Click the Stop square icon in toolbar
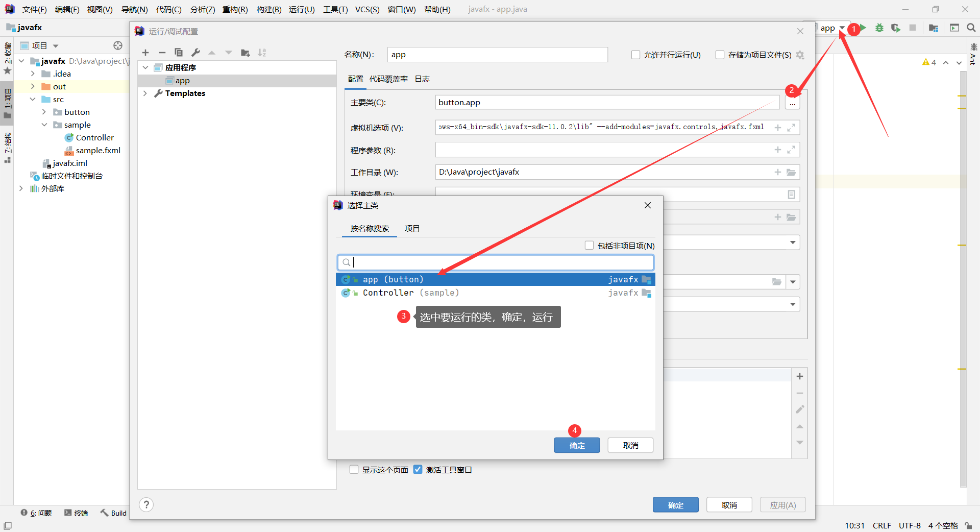Screen dimensions: 980x532 coord(913,28)
